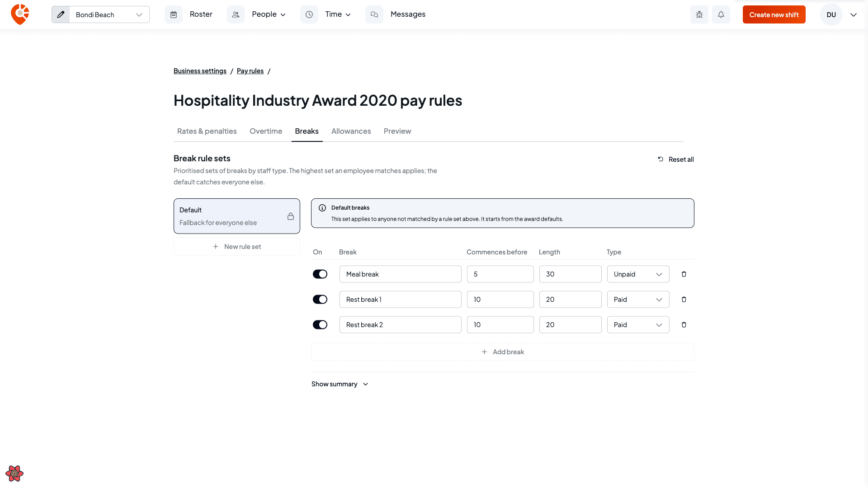Open Messages in the top navigation
The image size is (868, 488).
[408, 14]
